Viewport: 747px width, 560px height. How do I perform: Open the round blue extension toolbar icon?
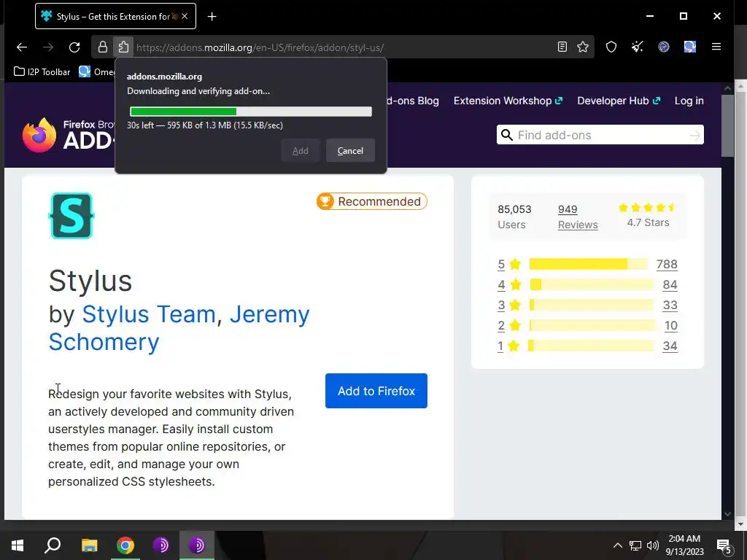point(664,47)
